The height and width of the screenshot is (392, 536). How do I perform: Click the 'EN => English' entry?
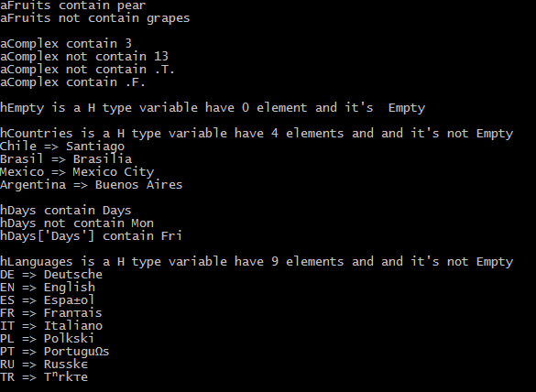[48, 288]
